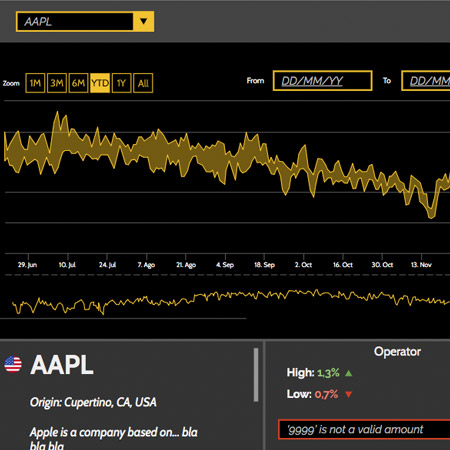Click the '30. Oct' axis label
This screenshot has height=450, width=450.
tap(382, 265)
